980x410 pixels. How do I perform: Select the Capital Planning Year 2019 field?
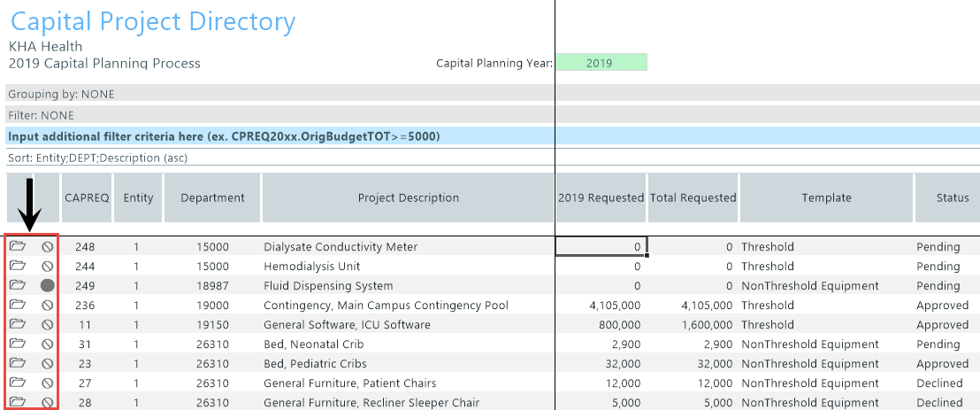tap(600, 63)
